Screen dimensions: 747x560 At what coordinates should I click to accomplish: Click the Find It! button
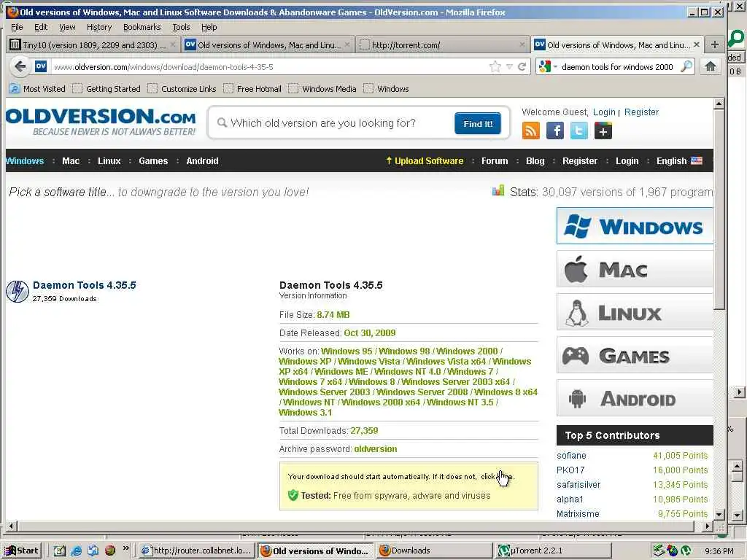pyautogui.click(x=477, y=124)
